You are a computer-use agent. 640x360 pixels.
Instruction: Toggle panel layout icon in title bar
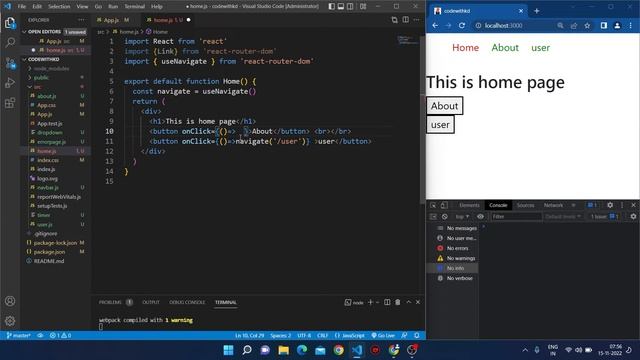coord(341,7)
